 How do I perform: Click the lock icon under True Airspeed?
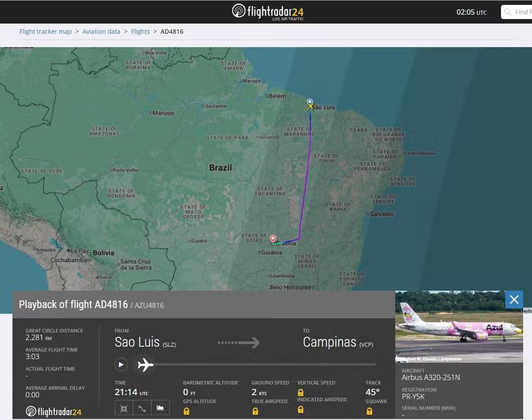255,411
